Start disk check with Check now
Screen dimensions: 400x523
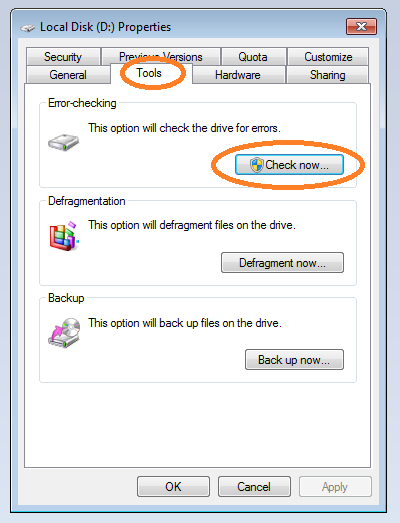289,165
